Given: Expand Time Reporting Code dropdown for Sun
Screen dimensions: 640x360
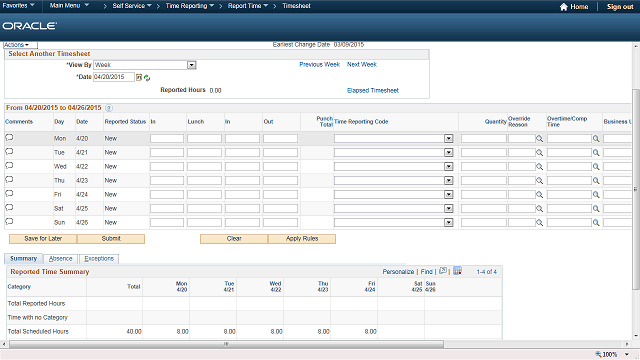Looking at the screenshot, I should [x=449, y=222].
